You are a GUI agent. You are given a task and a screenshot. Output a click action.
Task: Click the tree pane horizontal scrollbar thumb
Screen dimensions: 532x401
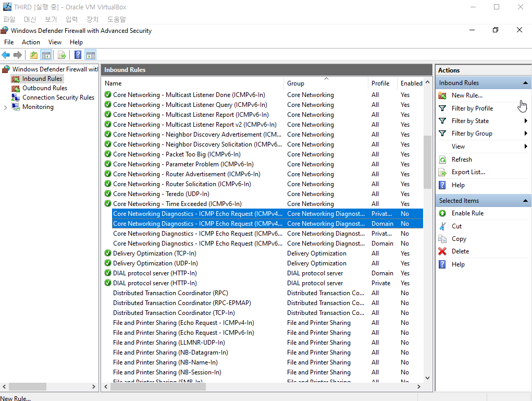[x=28, y=387]
